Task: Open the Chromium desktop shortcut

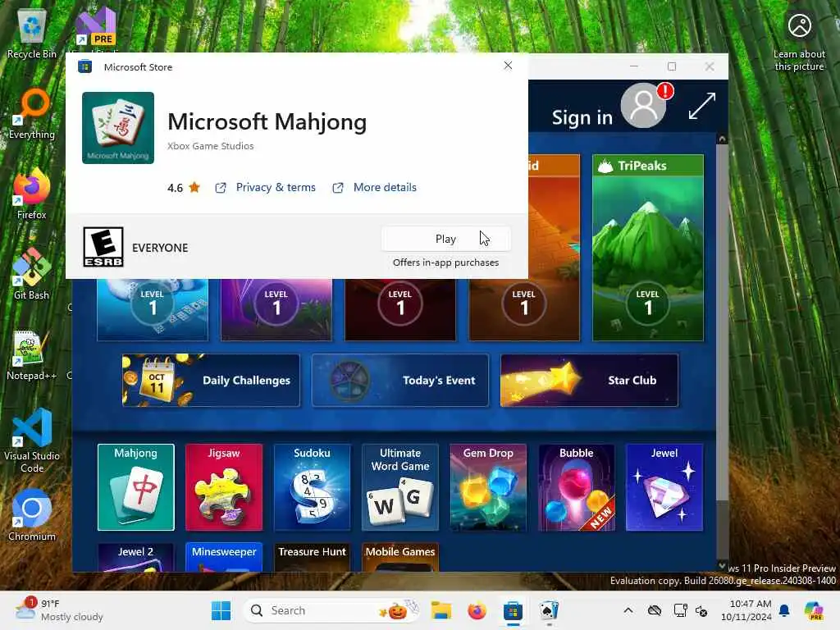Action: [x=32, y=515]
